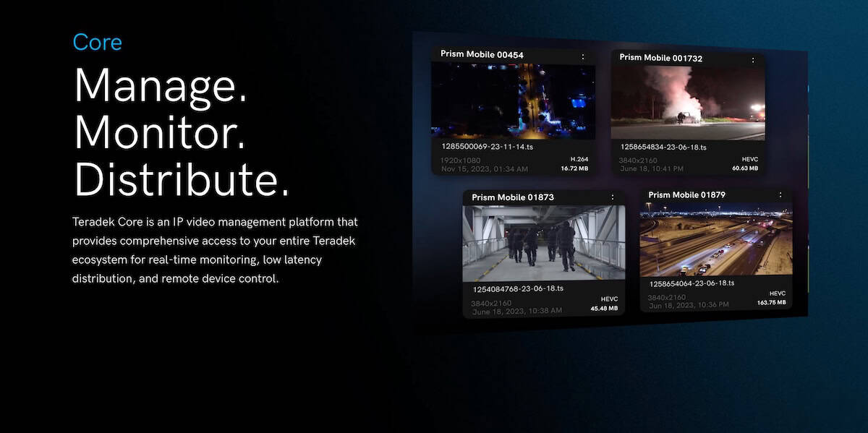Open the Prism Mobile 00454 options menu
Image resolution: width=868 pixels, height=433 pixels.
pyautogui.click(x=583, y=56)
